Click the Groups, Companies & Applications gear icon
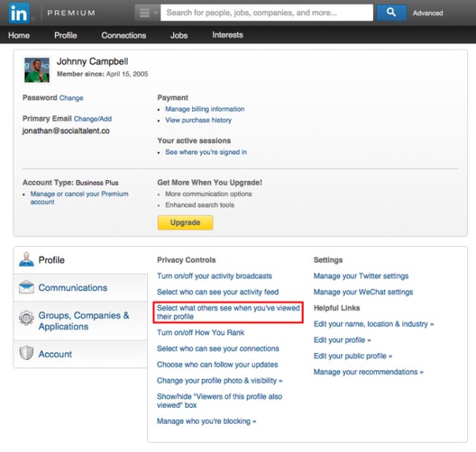 (27, 318)
